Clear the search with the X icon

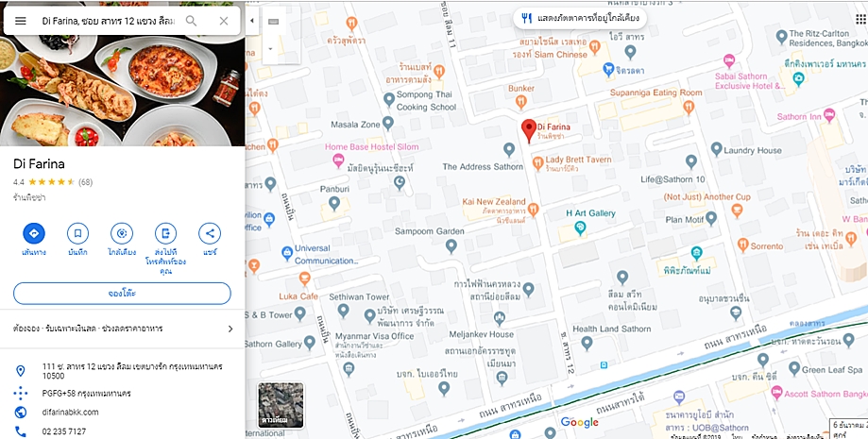coord(224,21)
